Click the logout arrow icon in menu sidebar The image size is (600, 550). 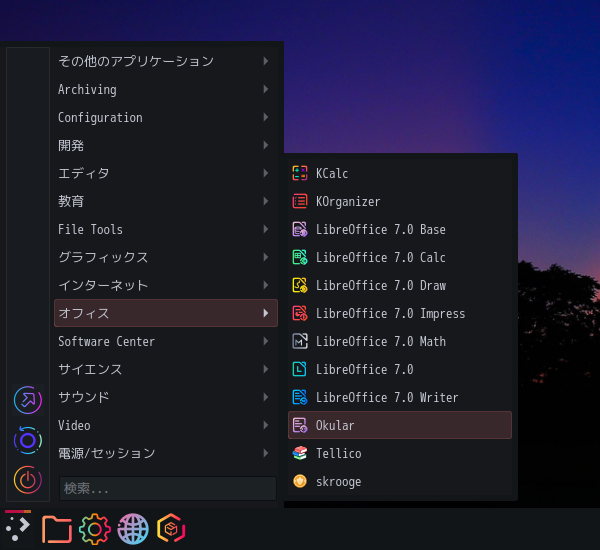tap(28, 400)
